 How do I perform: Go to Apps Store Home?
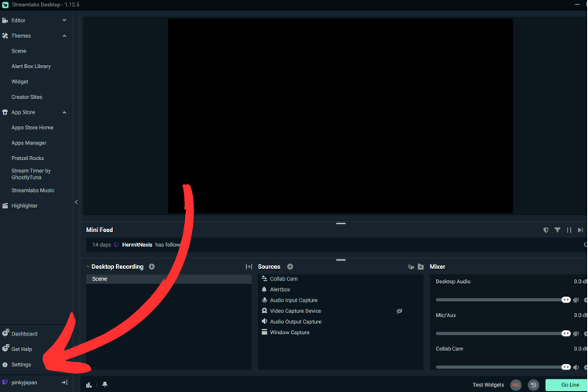pos(32,128)
